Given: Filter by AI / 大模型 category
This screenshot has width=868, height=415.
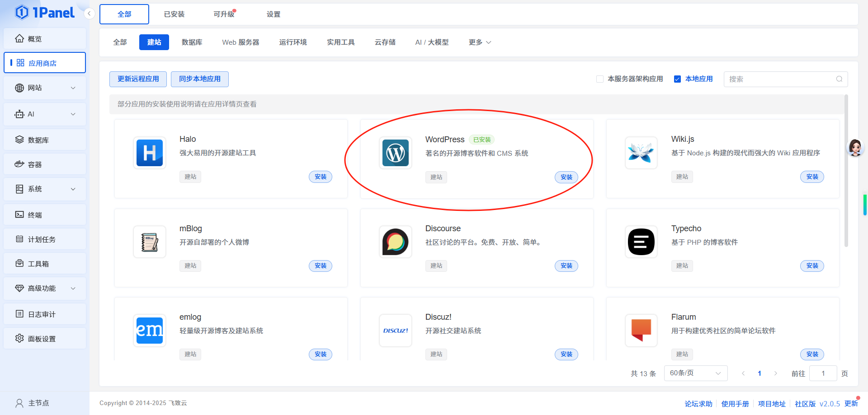Looking at the screenshot, I should click(x=432, y=42).
